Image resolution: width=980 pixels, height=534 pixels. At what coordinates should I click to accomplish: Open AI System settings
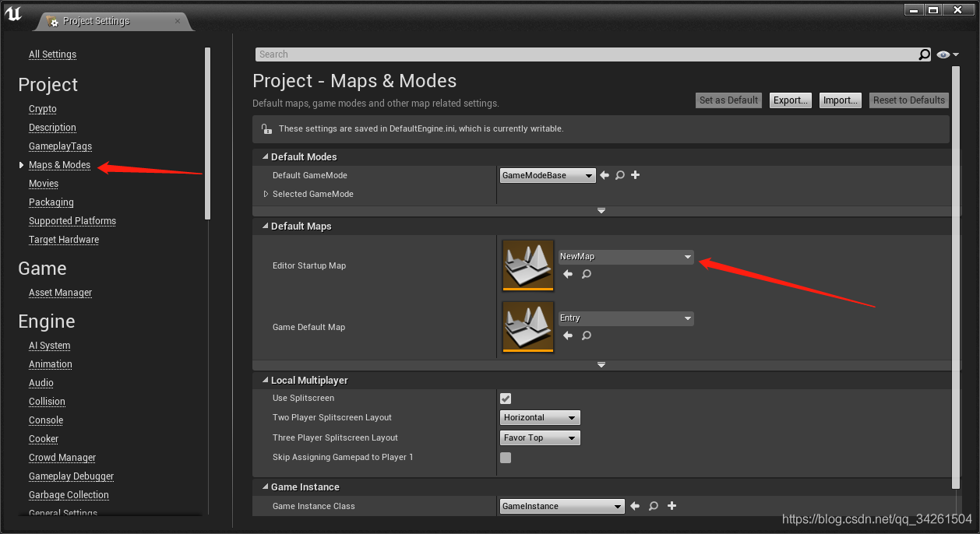tap(49, 346)
